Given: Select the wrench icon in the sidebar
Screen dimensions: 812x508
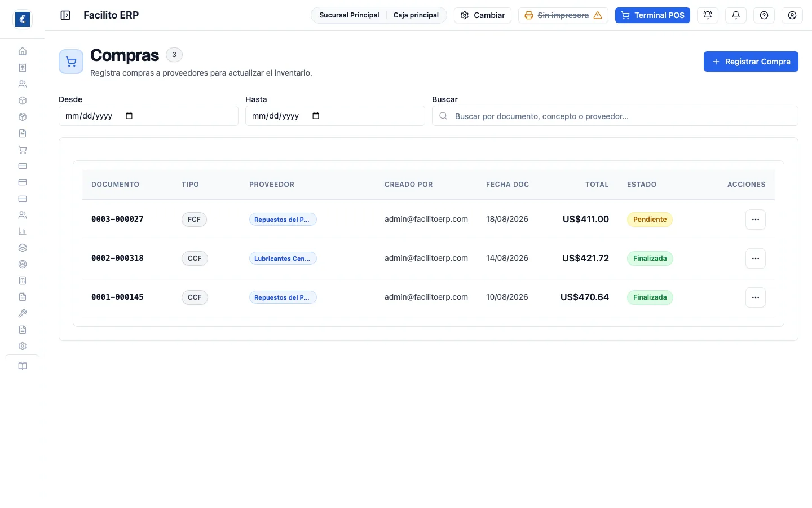Looking at the screenshot, I should 23,313.
